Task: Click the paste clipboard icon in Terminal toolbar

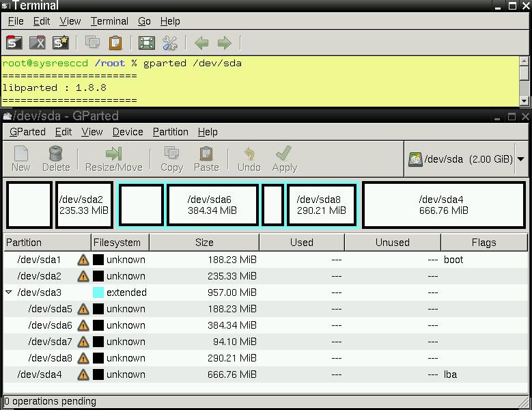Action: (x=115, y=43)
